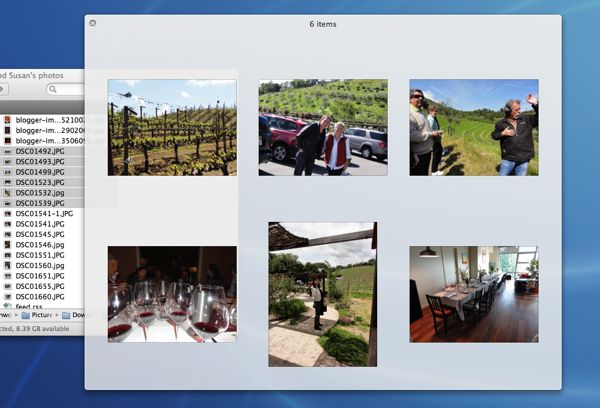This screenshot has height=408, width=600.
Task: Click the thumbnail icon beside DSC01499.JPG
Action: tap(7, 172)
